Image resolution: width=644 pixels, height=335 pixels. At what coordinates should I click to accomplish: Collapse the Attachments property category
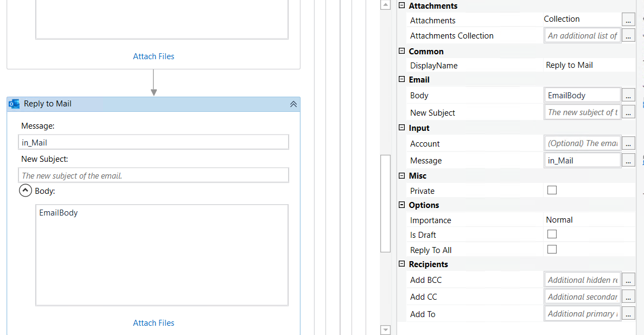pyautogui.click(x=402, y=5)
